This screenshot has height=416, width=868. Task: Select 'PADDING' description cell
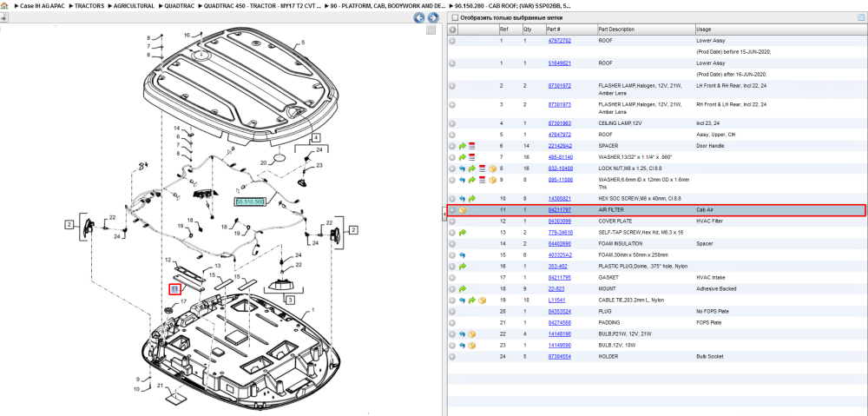click(609, 323)
